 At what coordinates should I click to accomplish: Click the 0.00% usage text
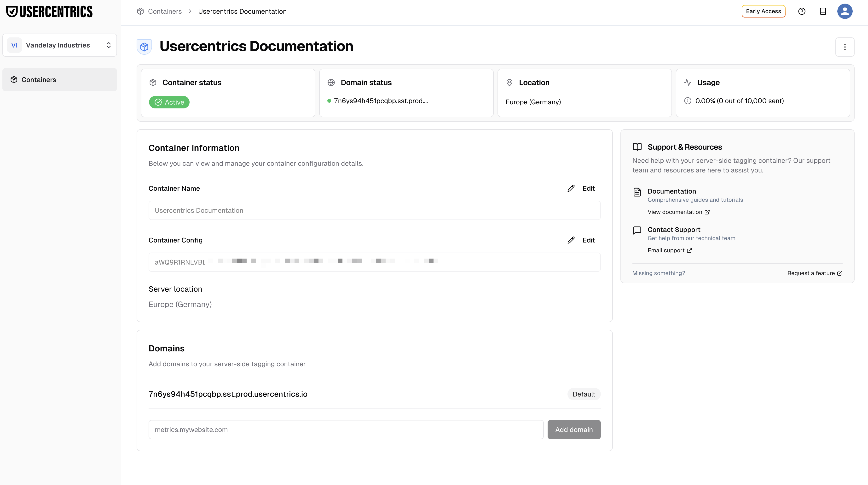(x=739, y=101)
